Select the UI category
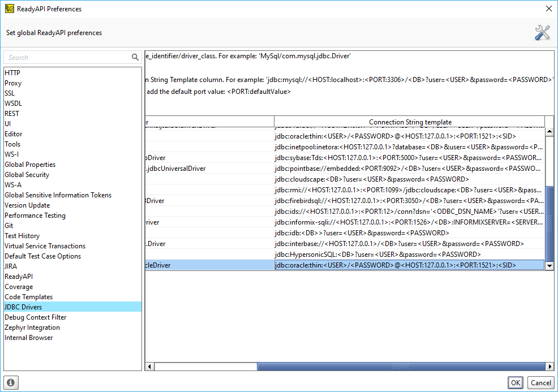The image size is (558, 392). pos(72,124)
